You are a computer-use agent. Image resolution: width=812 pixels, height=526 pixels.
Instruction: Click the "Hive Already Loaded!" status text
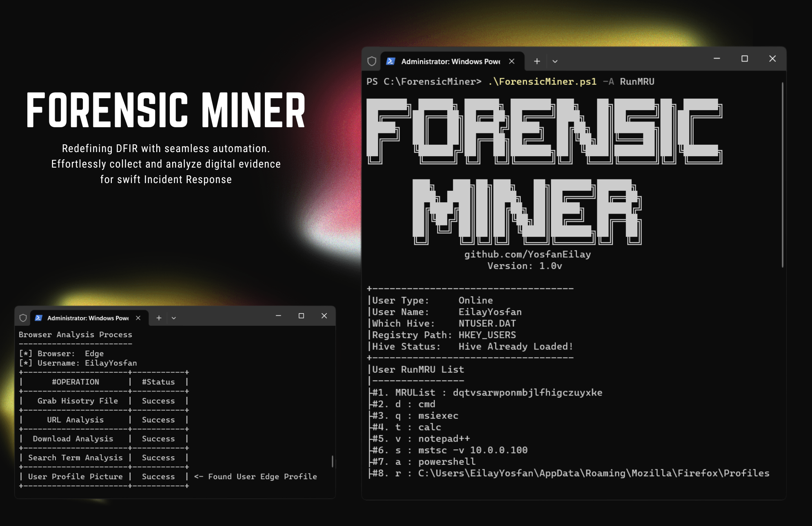(516, 347)
